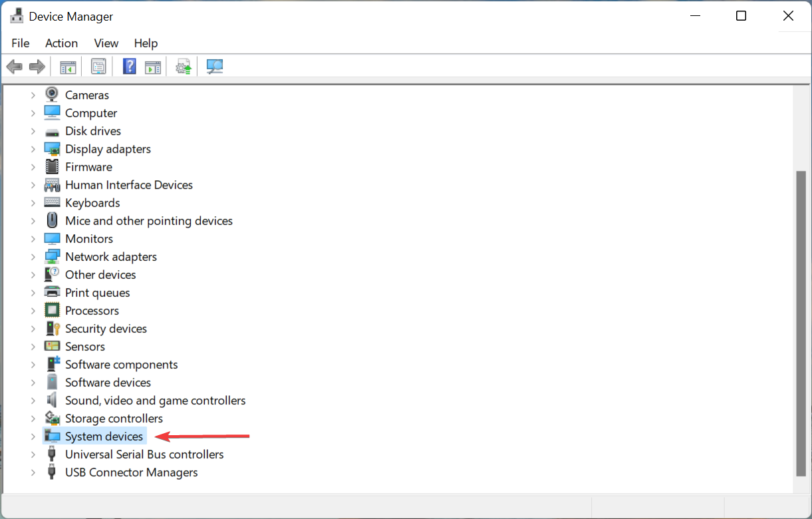Viewport: 812px width, 519px height.
Task: Expand the Cameras category chevron
Action: click(33, 95)
